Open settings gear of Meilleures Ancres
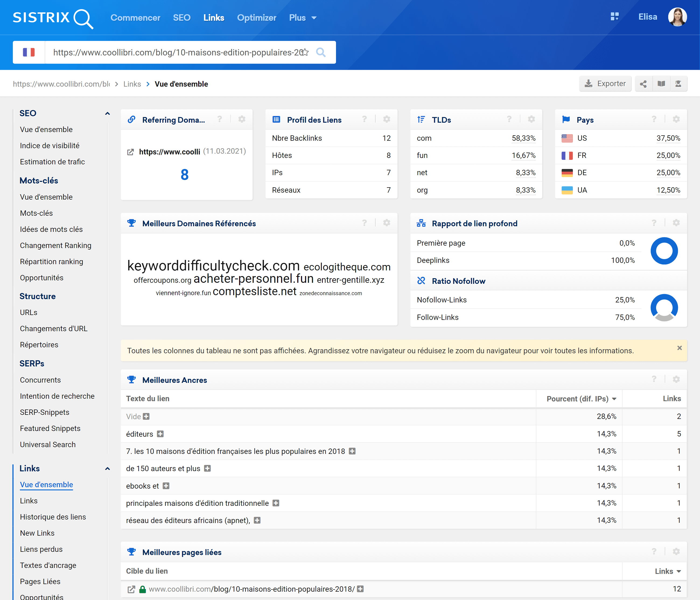Viewport: 700px width, 600px height. click(676, 379)
